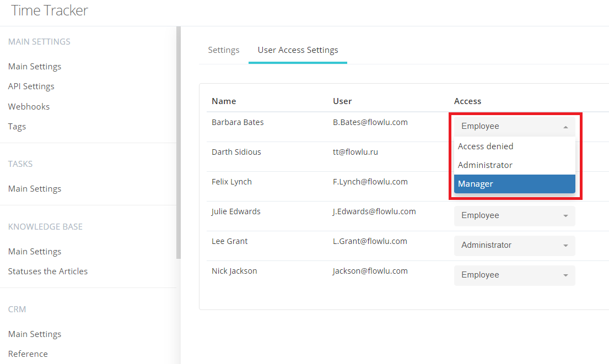Expand Julie Edwards's Employee access dropdown

515,216
